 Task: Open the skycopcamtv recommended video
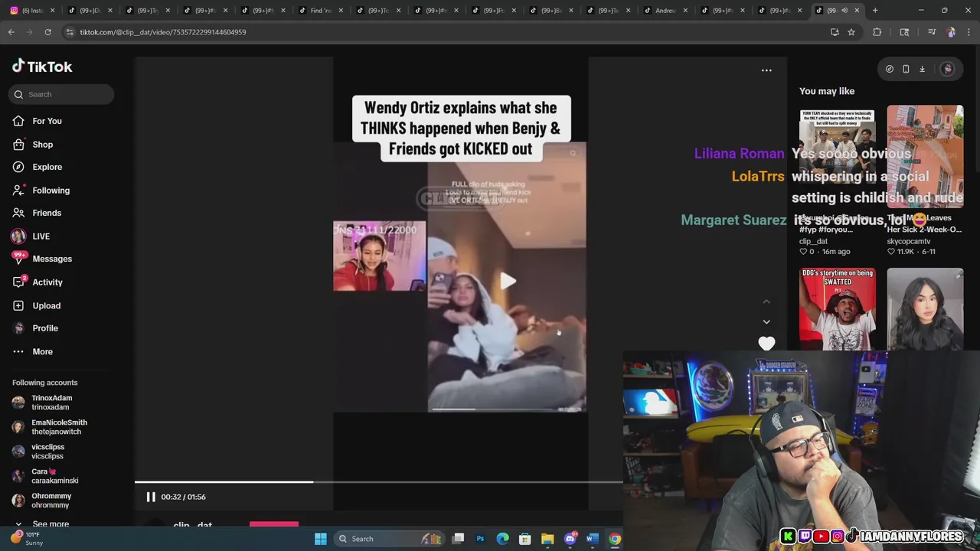[x=925, y=157]
